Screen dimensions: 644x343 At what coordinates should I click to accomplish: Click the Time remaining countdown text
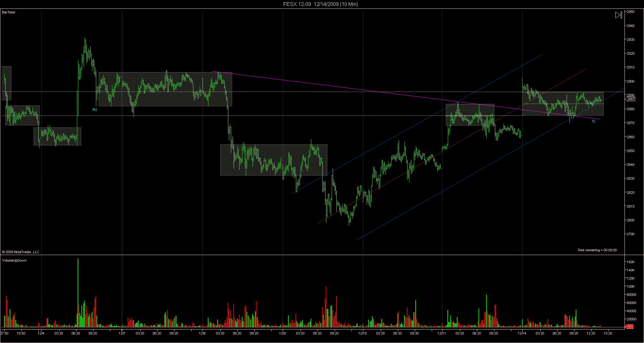(597, 250)
